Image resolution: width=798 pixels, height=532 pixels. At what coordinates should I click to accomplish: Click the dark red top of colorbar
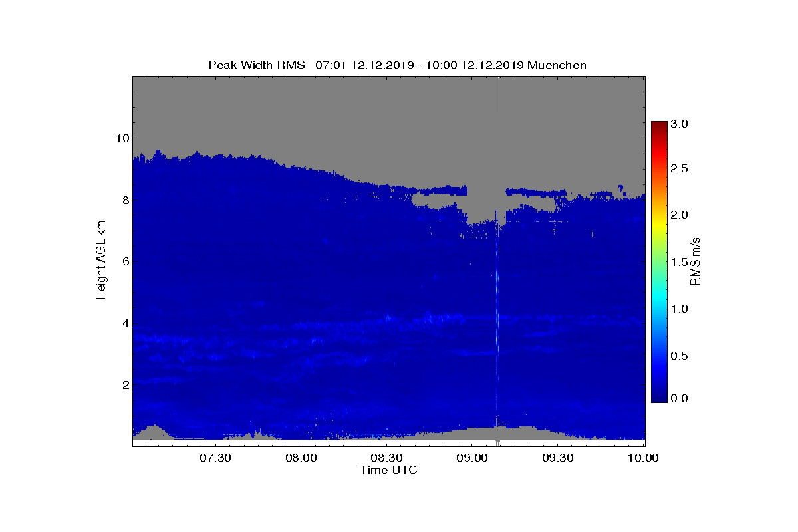coord(659,126)
